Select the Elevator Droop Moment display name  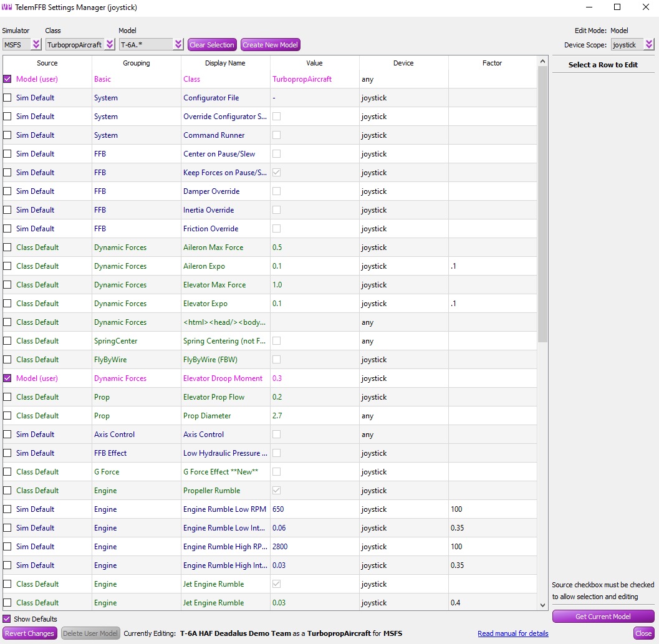[223, 378]
